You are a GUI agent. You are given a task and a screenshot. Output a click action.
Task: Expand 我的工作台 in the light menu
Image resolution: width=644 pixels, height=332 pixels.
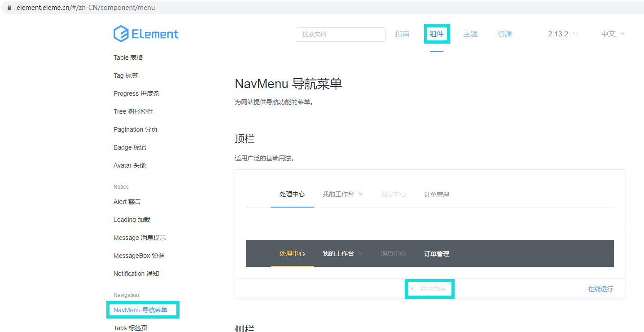click(342, 194)
